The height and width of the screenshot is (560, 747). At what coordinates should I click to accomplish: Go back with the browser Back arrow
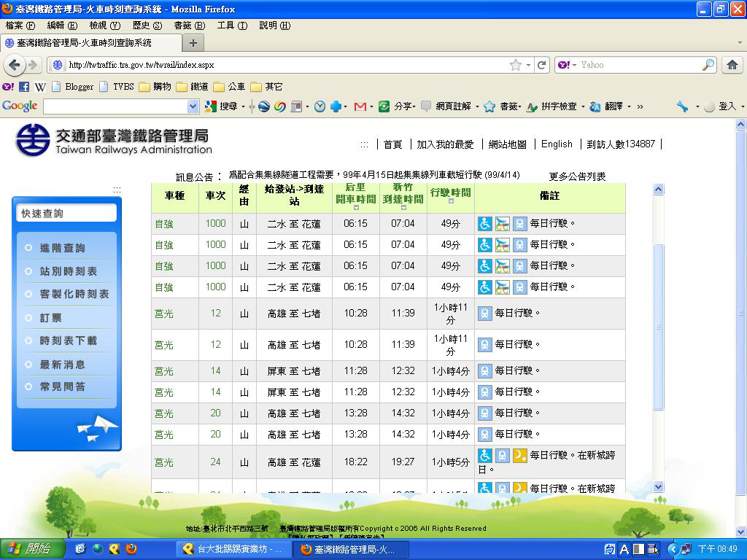15,65
